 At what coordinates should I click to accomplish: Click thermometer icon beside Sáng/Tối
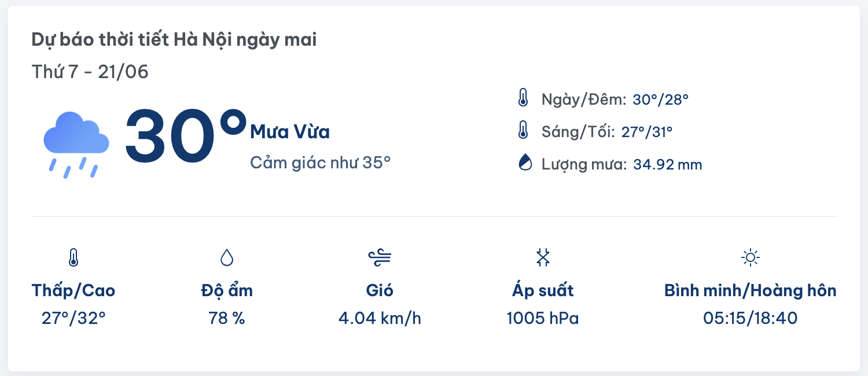523,131
